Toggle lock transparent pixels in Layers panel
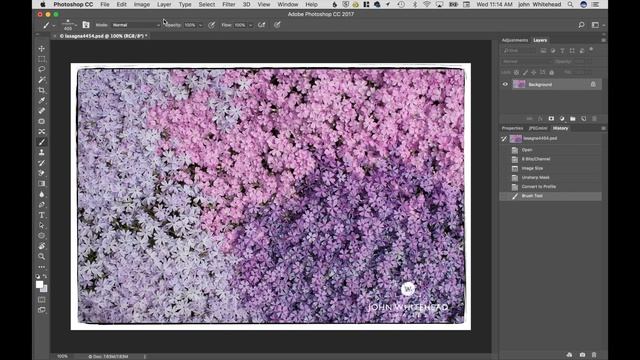Viewport: 640px width, 360px height. tap(516, 72)
